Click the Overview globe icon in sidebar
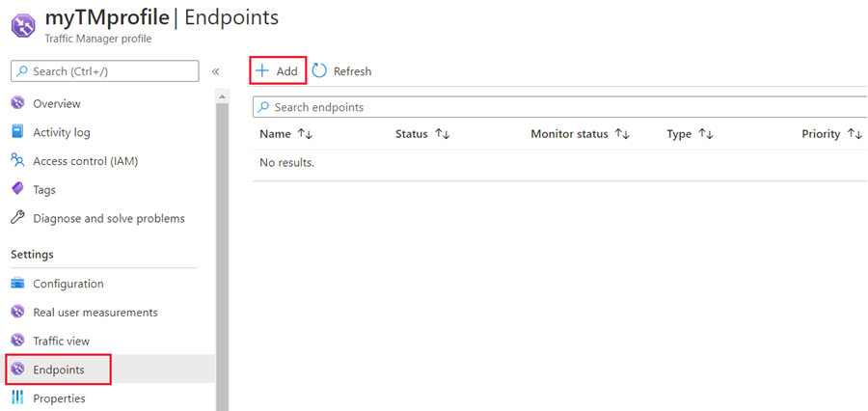 click(x=18, y=103)
